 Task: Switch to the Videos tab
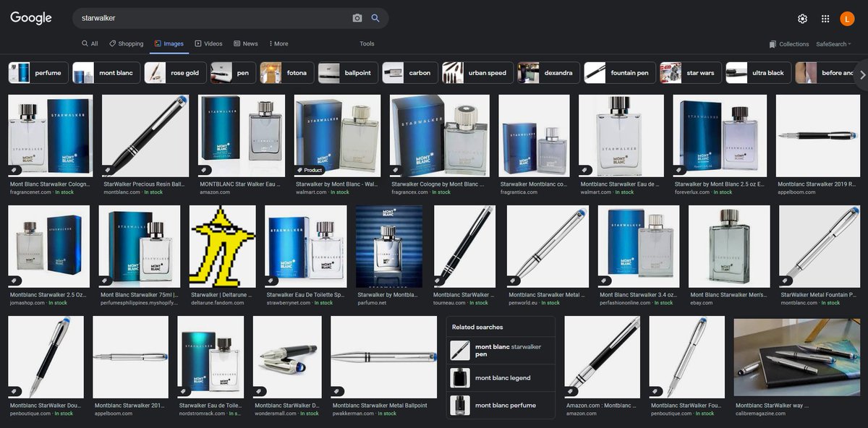[209, 43]
